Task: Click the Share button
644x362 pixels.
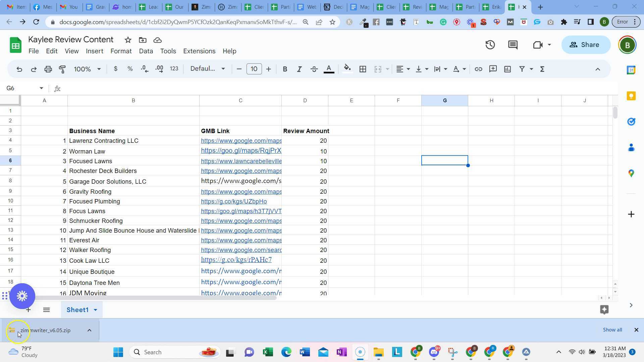Action: point(586,45)
